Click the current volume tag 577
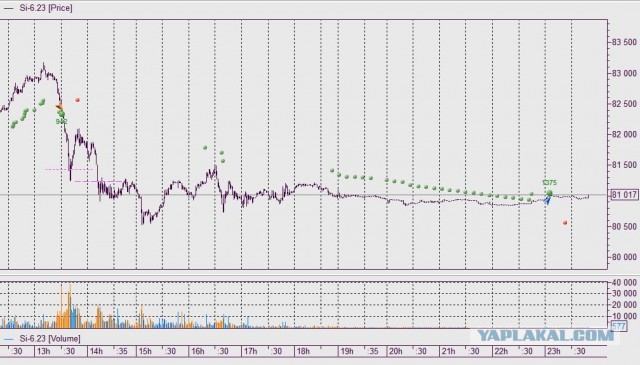This screenshot has width=640, height=365. tap(618, 326)
